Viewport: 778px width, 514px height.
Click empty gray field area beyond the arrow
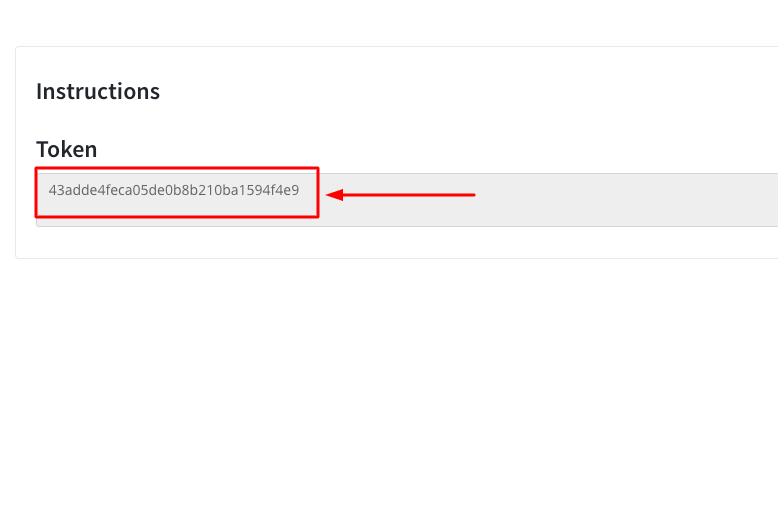(625, 199)
